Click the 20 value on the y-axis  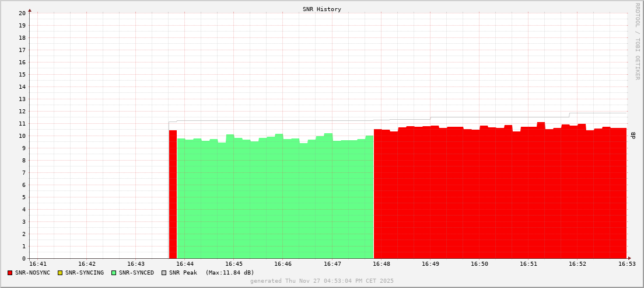[x=22, y=13]
